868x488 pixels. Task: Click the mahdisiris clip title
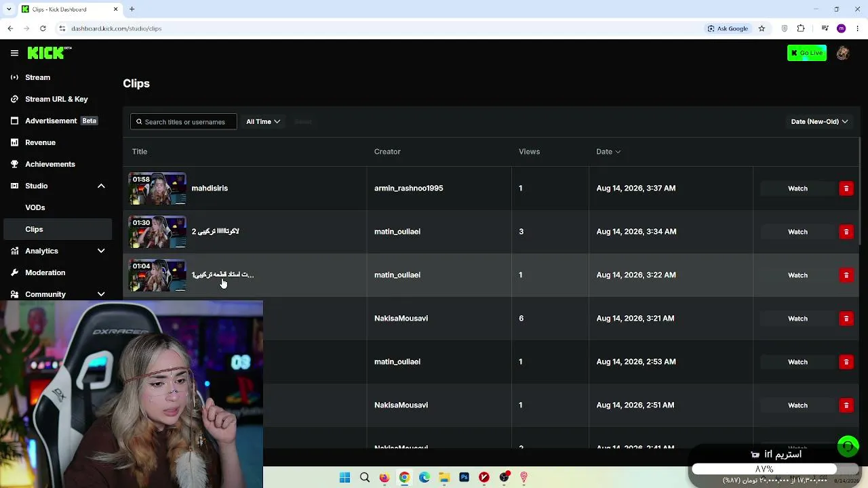pyautogui.click(x=210, y=188)
